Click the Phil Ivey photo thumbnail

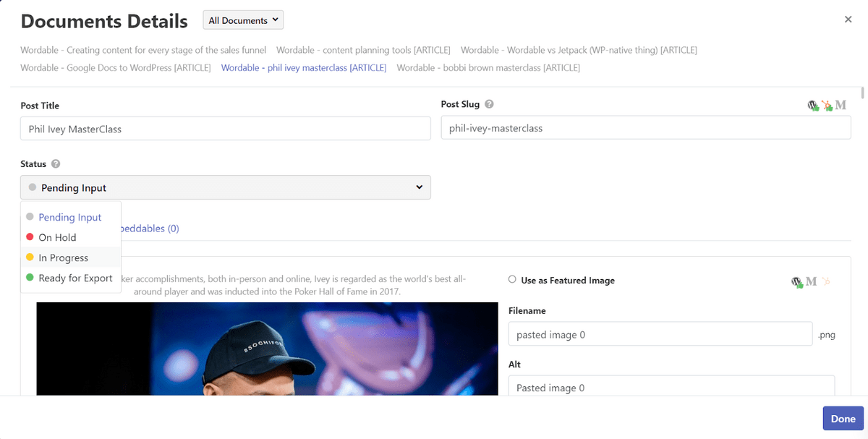pyautogui.click(x=266, y=349)
